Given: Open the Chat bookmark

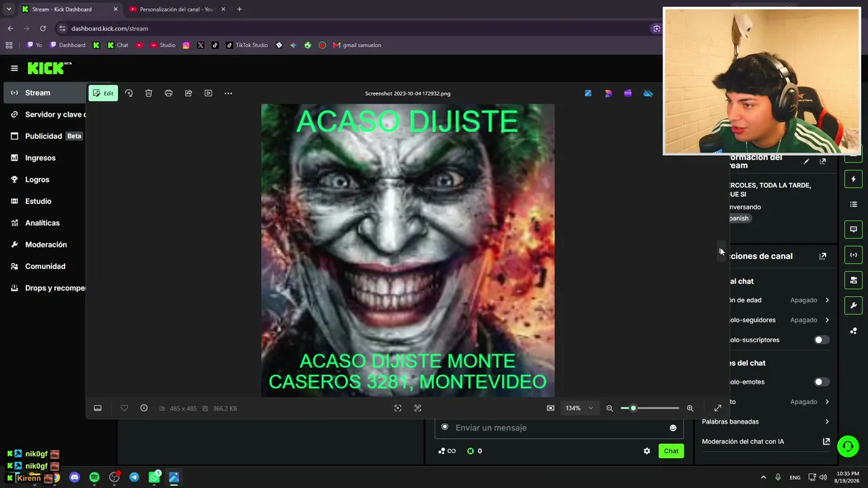Looking at the screenshot, I should point(118,45).
